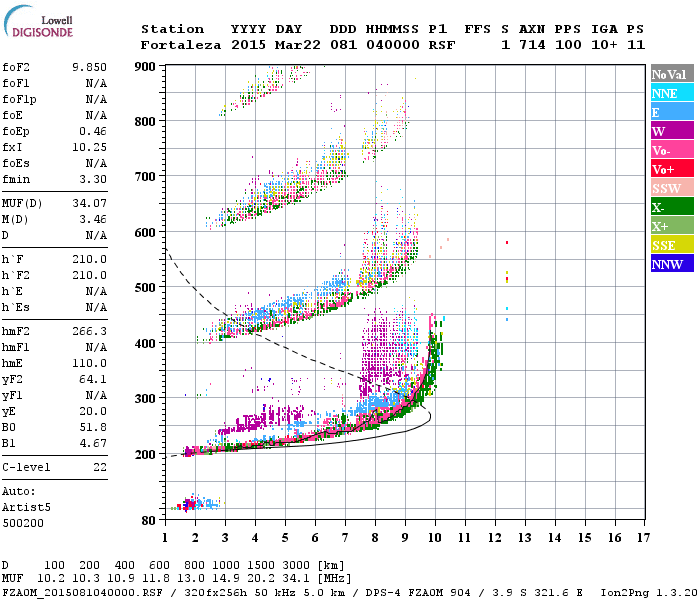Click the 10 MHz x-axis label
This screenshot has height=600, width=700.
435,538
